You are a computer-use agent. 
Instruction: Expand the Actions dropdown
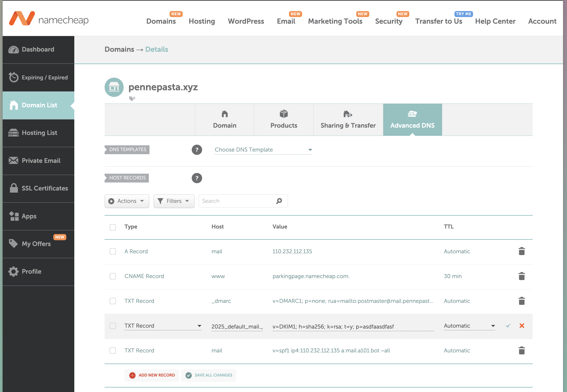click(127, 201)
